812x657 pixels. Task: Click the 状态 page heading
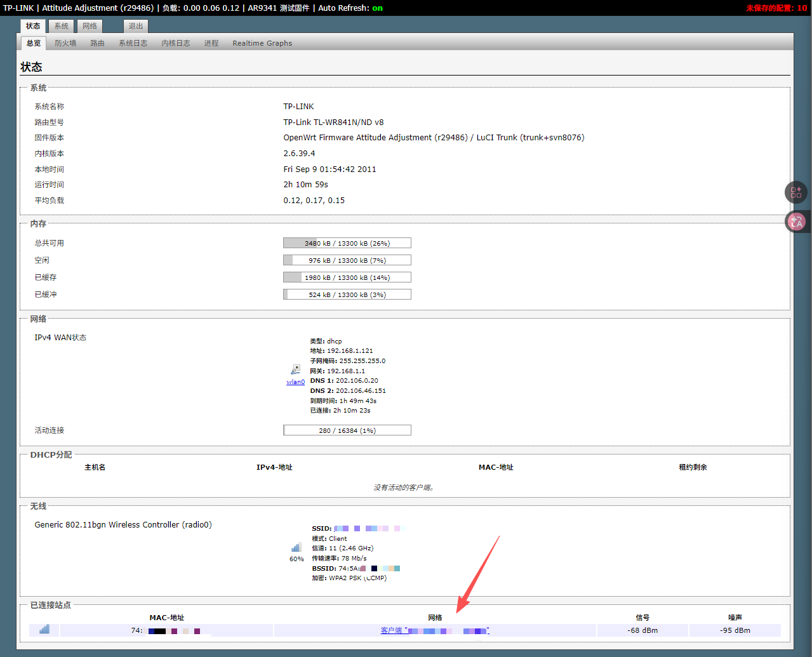click(31, 67)
